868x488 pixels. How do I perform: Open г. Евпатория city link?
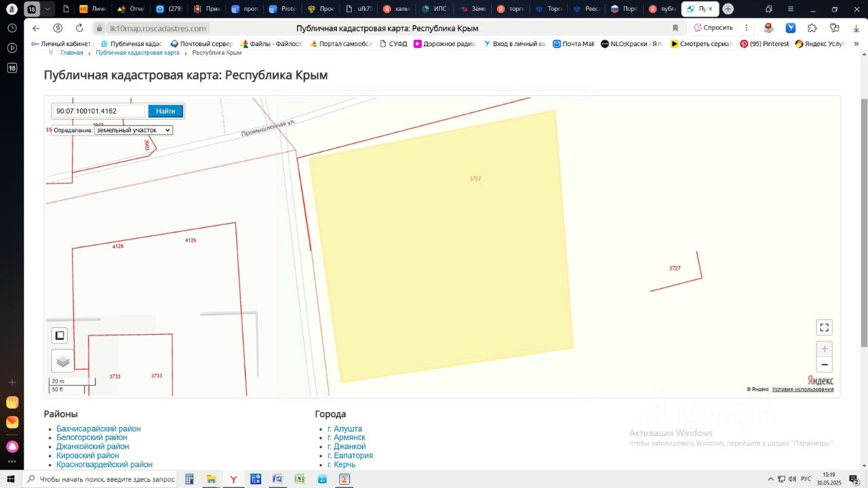350,455
